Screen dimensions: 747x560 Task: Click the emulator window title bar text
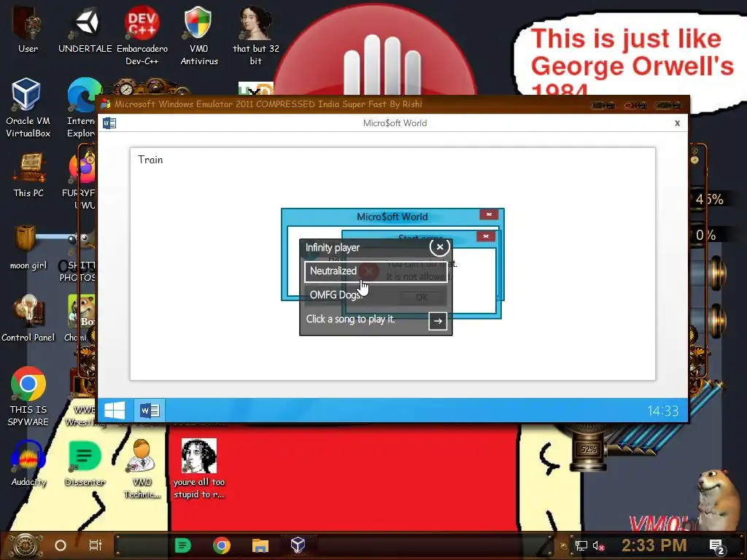[x=268, y=104]
